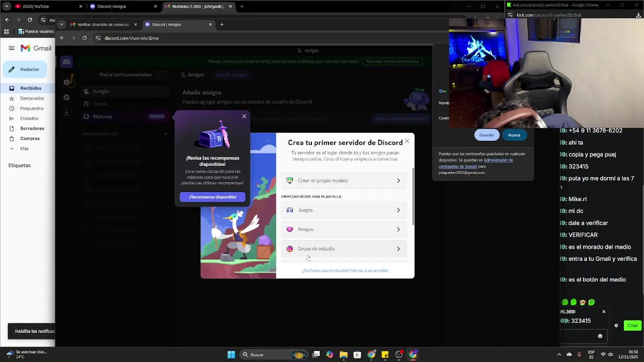Click add direct message plus icon

[165, 134]
